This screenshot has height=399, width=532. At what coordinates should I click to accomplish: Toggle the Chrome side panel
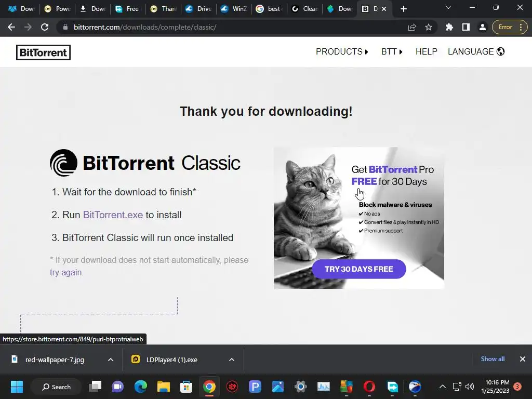click(x=466, y=27)
